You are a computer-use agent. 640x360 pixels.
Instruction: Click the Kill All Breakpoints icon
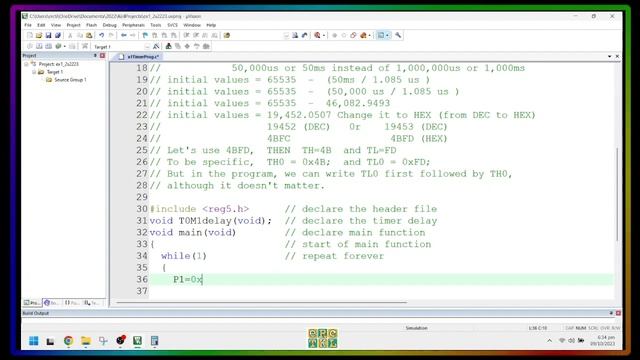[363, 36]
